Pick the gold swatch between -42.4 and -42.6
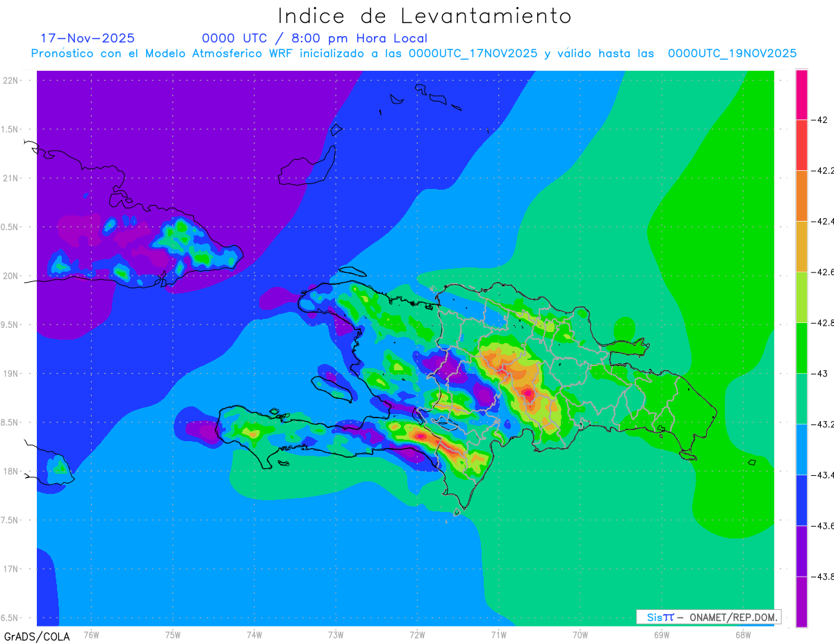This screenshot has width=834, height=644. point(801,246)
